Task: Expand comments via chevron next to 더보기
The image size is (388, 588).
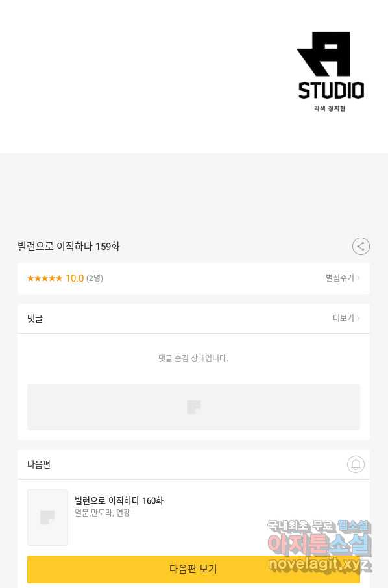Action: (358, 318)
